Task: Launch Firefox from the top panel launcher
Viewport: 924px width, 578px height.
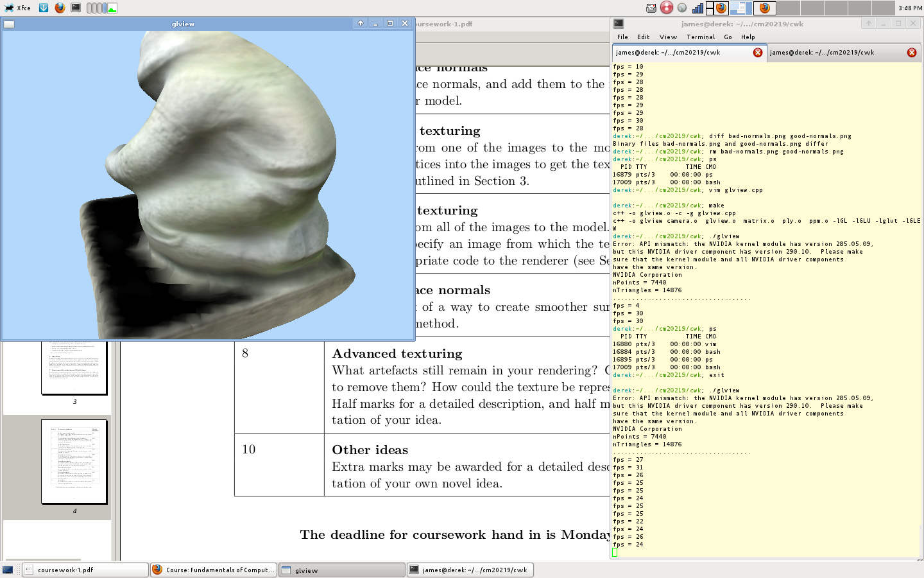Action: pos(60,8)
